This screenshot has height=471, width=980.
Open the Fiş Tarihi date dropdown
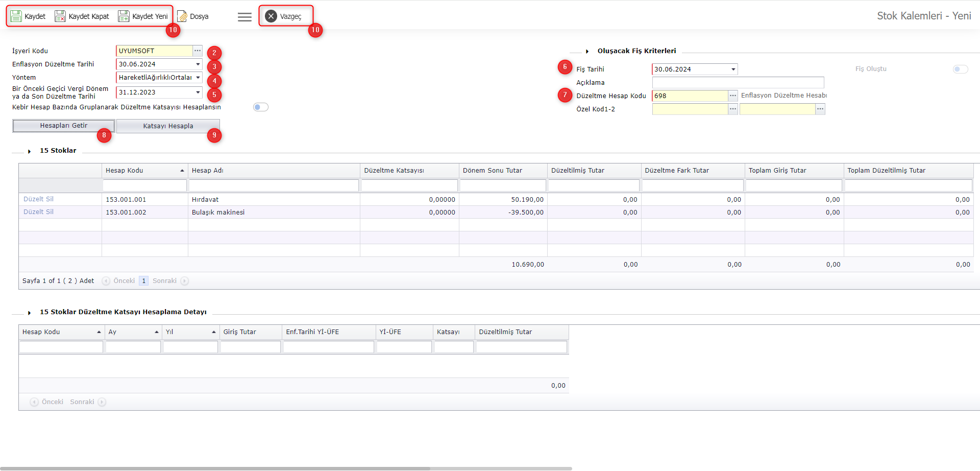(733, 69)
